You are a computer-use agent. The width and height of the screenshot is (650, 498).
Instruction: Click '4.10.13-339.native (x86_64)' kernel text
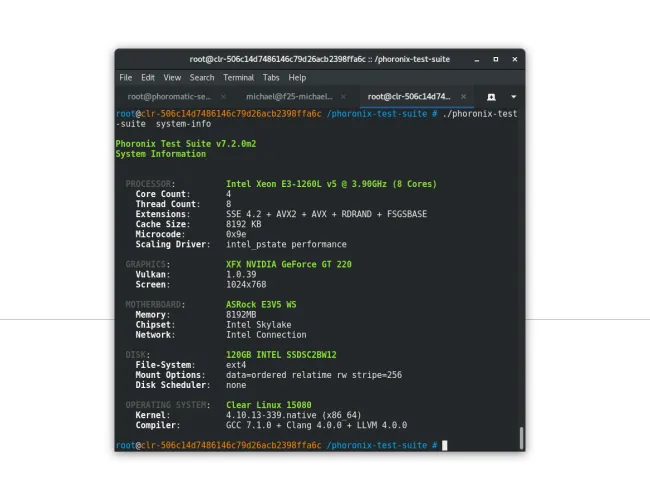[x=293, y=415]
